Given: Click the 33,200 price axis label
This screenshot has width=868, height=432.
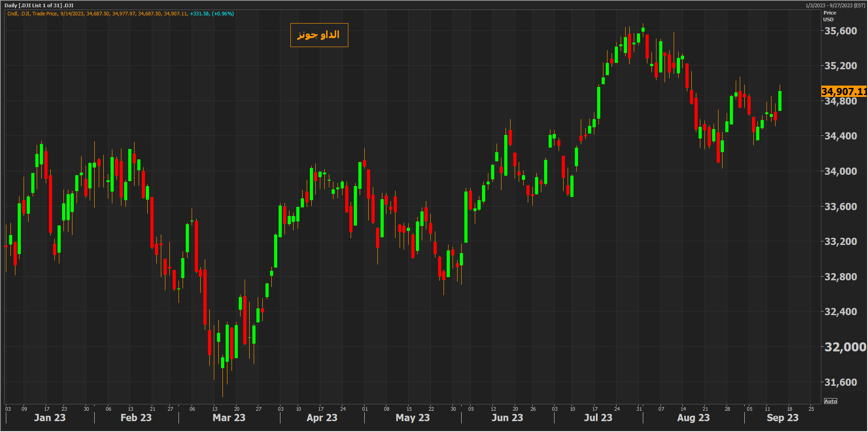Looking at the screenshot, I should (x=840, y=241).
